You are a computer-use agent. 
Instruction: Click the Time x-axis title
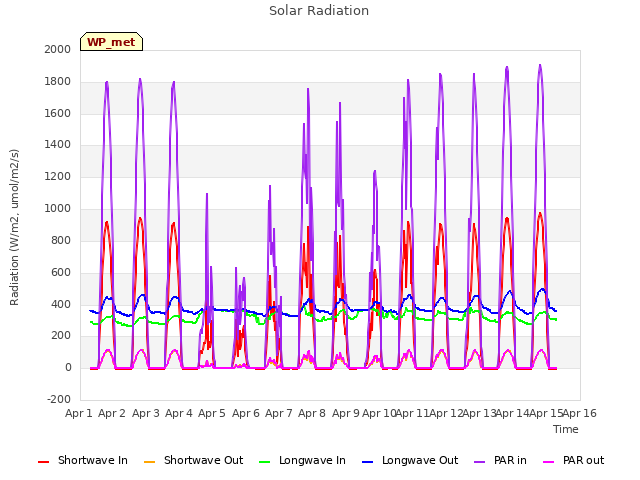pos(565,429)
